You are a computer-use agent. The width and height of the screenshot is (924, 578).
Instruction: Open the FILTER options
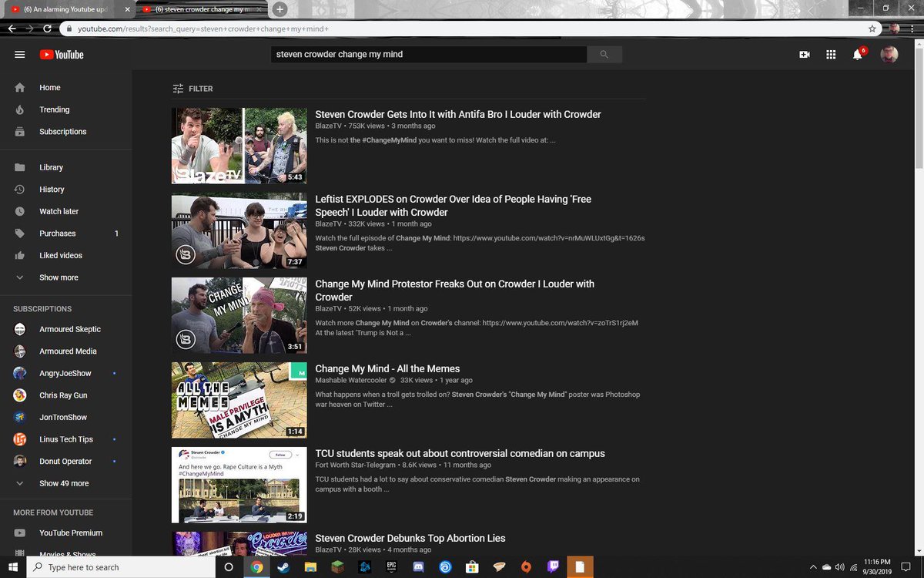tap(192, 89)
